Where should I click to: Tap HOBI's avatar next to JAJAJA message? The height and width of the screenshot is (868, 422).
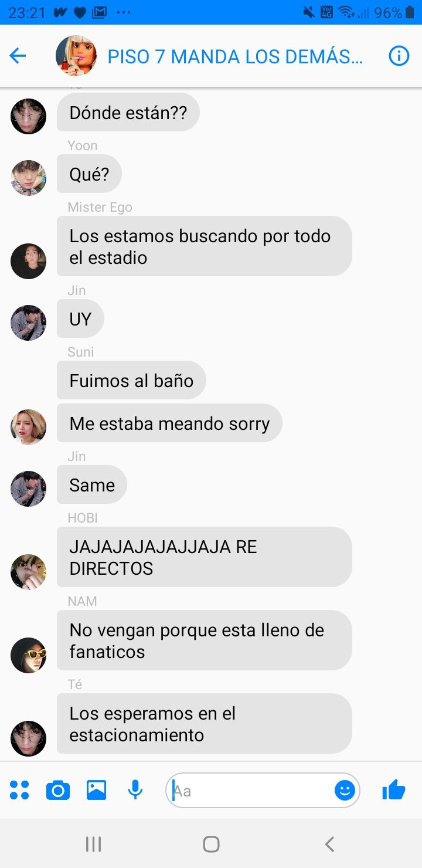point(28,572)
